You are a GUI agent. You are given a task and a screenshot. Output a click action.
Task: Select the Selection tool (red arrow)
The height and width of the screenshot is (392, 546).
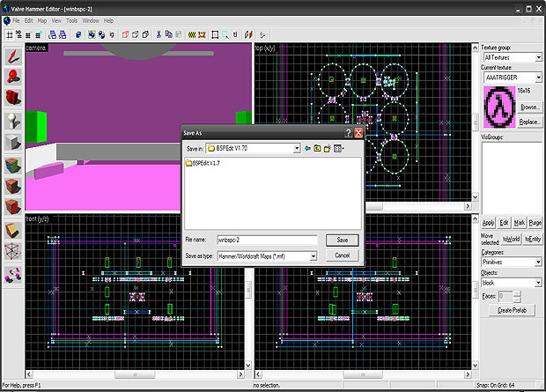click(x=13, y=56)
